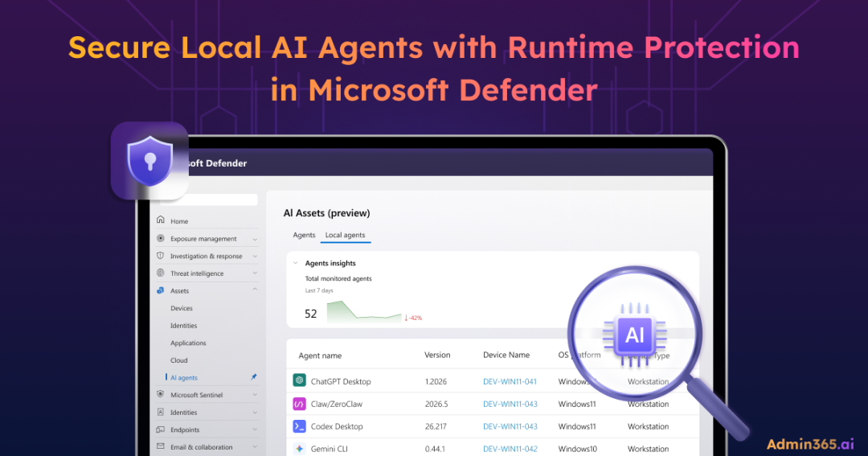Screen dimensions: 868x456
Task: Click version value 1.2026
Action: [436, 382]
